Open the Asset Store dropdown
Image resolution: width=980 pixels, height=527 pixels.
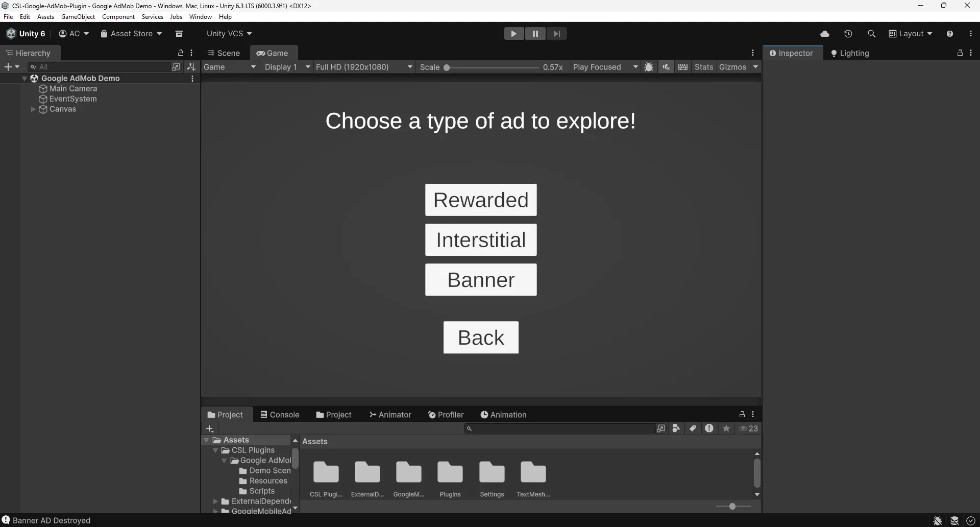(x=131, y=34)
